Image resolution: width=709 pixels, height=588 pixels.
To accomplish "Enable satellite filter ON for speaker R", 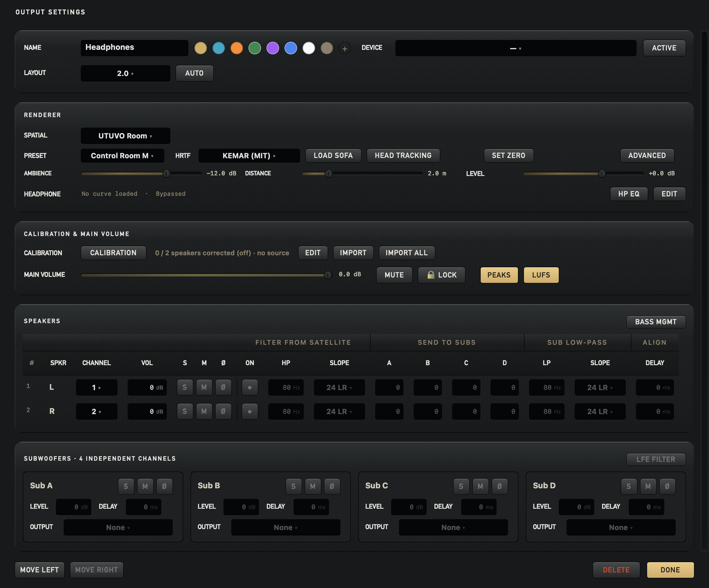I will tap(250, 411).
